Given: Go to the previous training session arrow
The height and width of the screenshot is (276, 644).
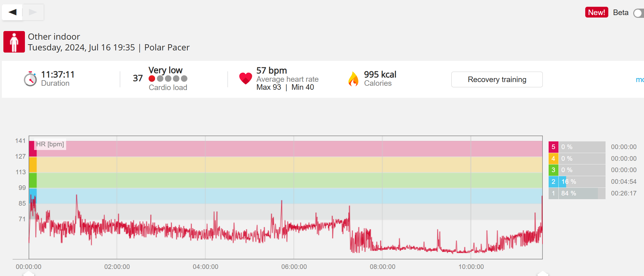Looking at the screenshot, I should coord(13,12).
